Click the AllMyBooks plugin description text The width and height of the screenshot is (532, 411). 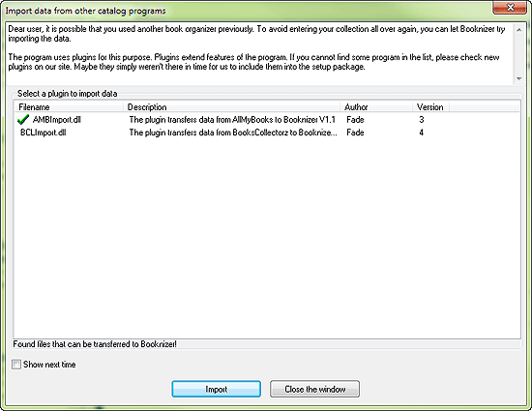tap(232, 120)
